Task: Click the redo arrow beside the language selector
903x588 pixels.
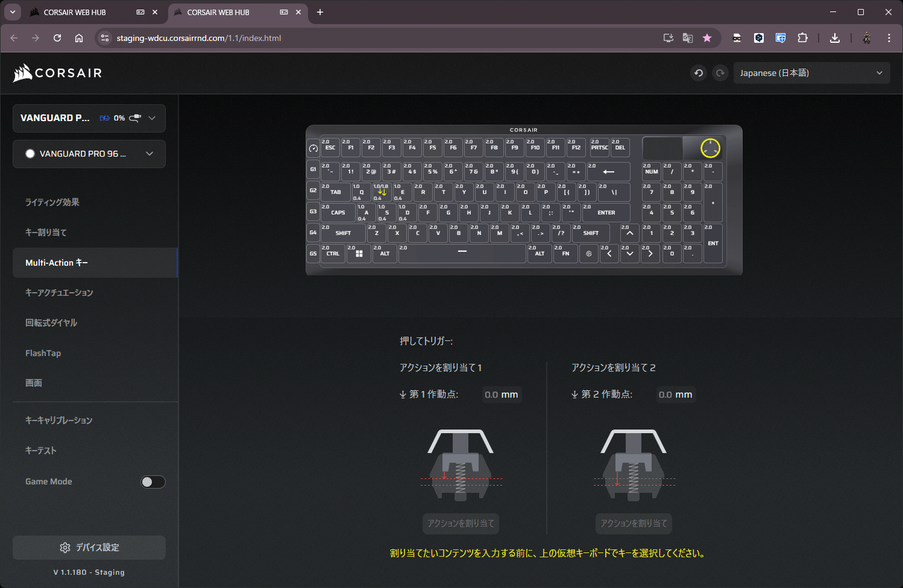Action: coord(720,73)
